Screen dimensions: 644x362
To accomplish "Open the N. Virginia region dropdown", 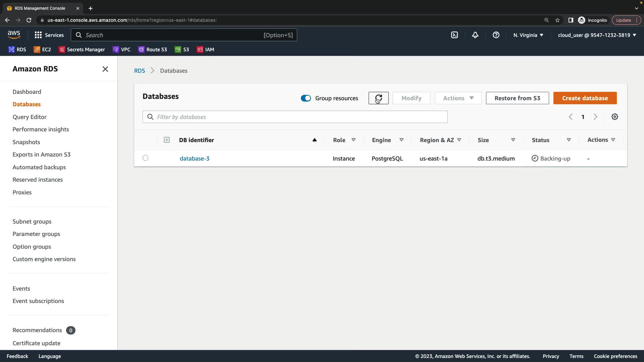I will pos(528,35).
